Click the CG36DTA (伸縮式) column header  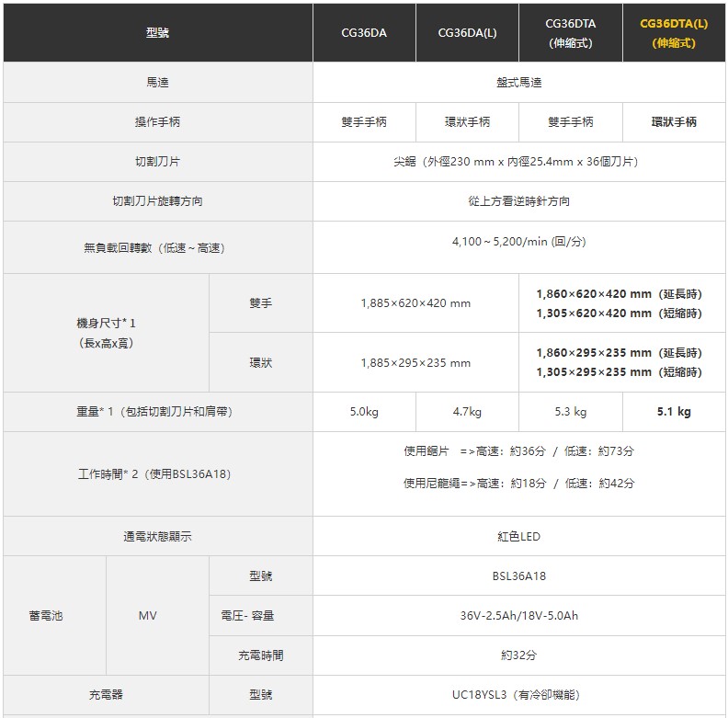[x=570, y=33]
